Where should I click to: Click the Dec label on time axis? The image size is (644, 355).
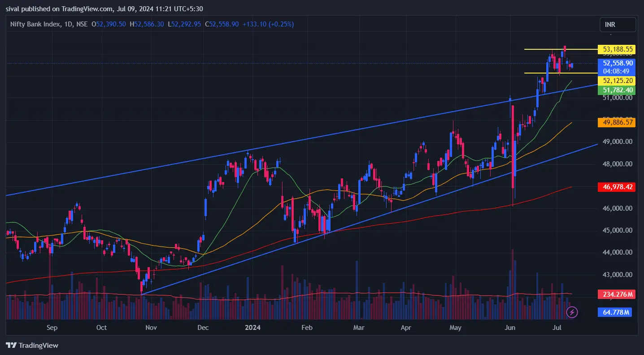pos(203,328)
